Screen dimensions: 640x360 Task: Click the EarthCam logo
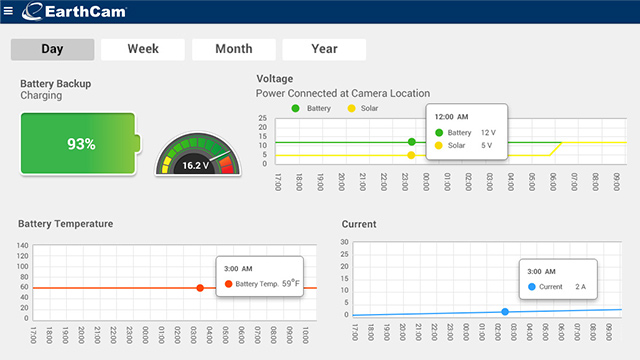tap(74, 11)
